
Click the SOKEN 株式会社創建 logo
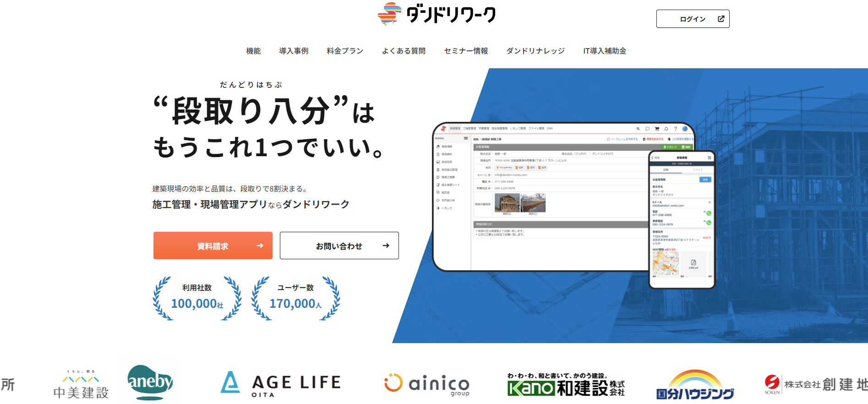(815, 384)
